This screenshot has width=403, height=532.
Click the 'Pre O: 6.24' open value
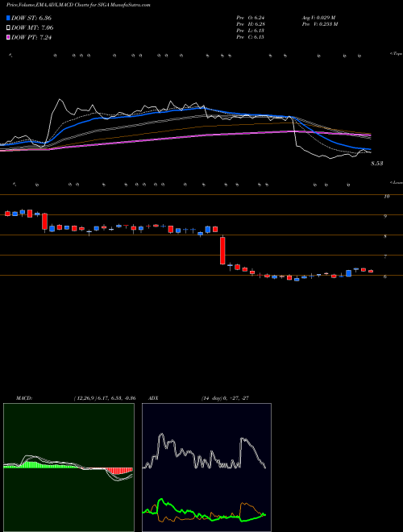(x=251, y=18)
